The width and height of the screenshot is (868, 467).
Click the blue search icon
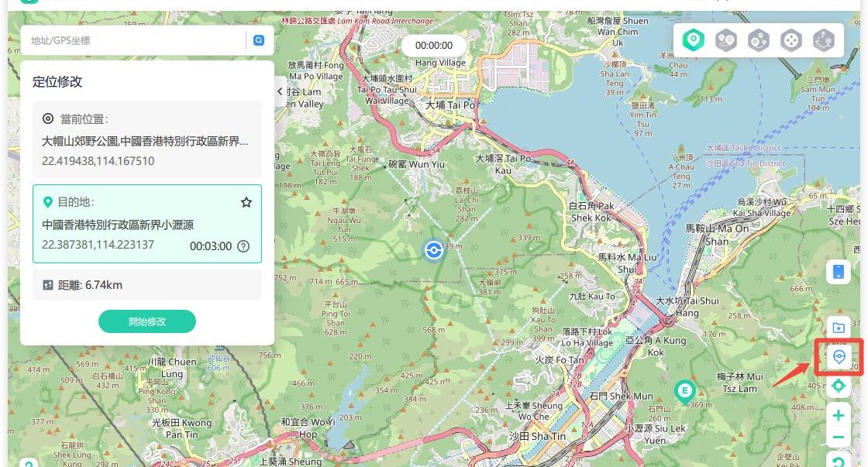coord(259,40)
